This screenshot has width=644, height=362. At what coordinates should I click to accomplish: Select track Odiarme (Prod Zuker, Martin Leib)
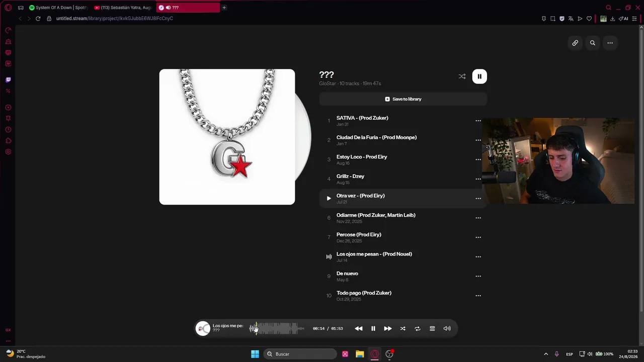pos(403,218)
